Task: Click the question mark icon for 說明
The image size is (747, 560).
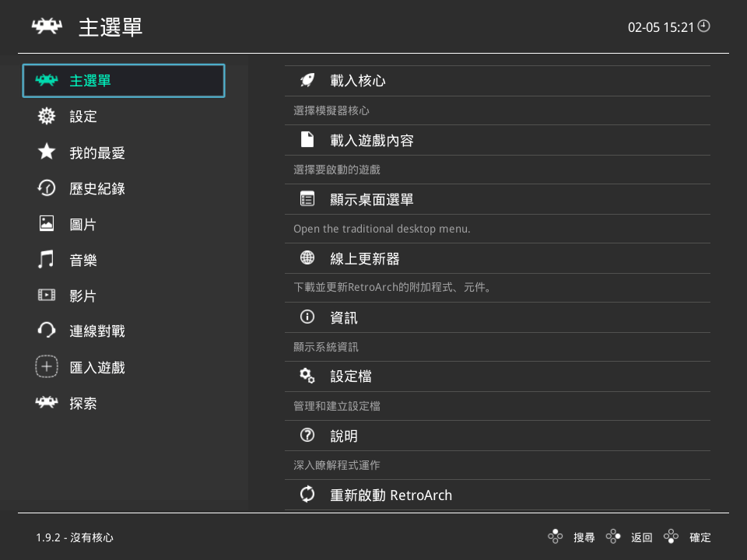Action: (x=307, y=436)
